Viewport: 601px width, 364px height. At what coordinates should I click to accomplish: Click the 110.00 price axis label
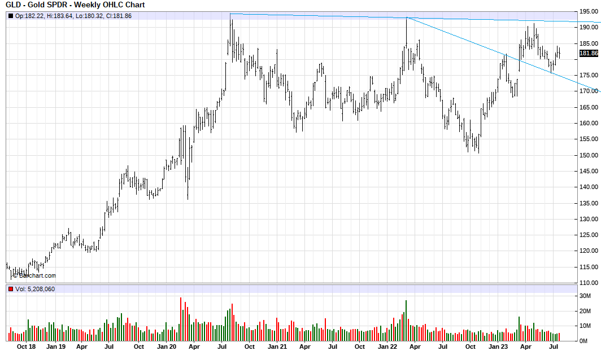(589, 283)
